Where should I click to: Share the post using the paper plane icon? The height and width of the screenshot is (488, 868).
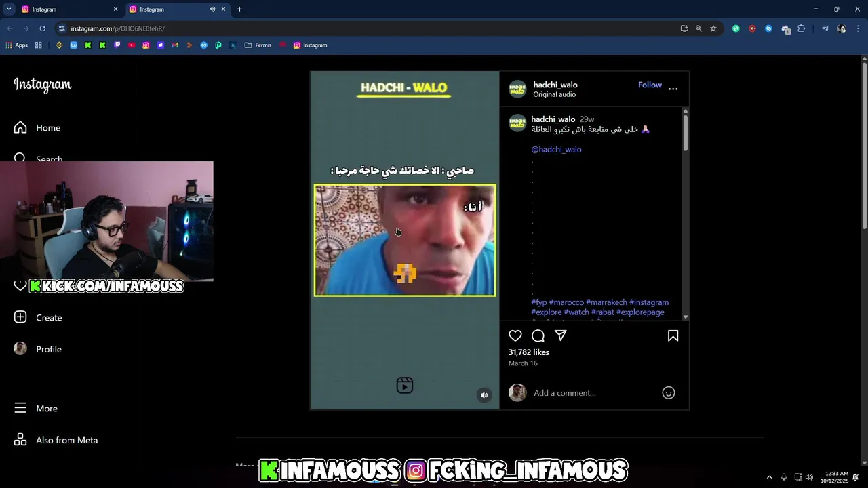point(561,335)
